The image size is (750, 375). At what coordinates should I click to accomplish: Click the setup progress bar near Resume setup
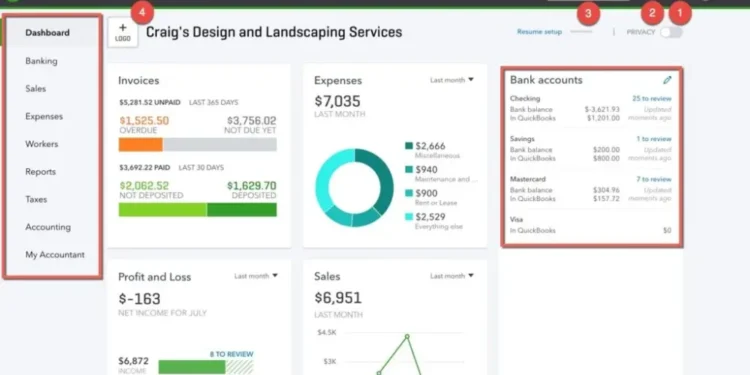(581, 32)
